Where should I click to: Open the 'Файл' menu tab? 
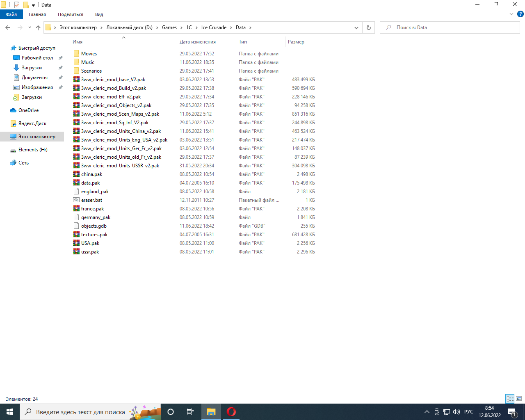11,14
